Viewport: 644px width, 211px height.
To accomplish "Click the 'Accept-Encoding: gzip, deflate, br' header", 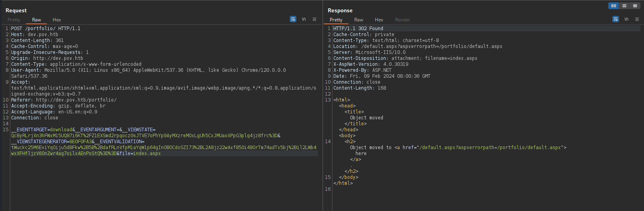I will (x=58, y=106).
